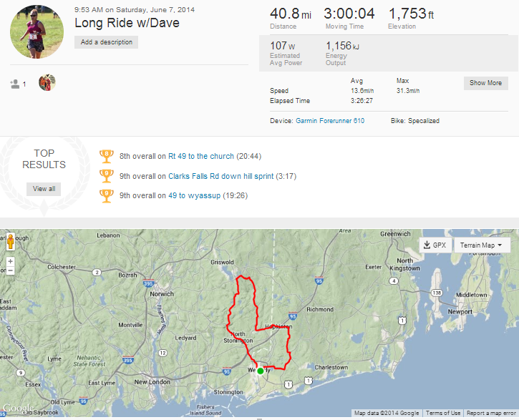Viewport: 519px width, 420px height.
Task: Click the add-companion person icon
Action: point(15,84)
